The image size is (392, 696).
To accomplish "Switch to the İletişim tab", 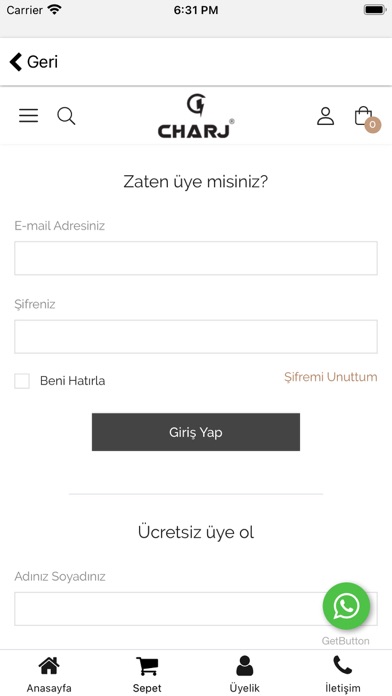I will click(x=342, y=674).
